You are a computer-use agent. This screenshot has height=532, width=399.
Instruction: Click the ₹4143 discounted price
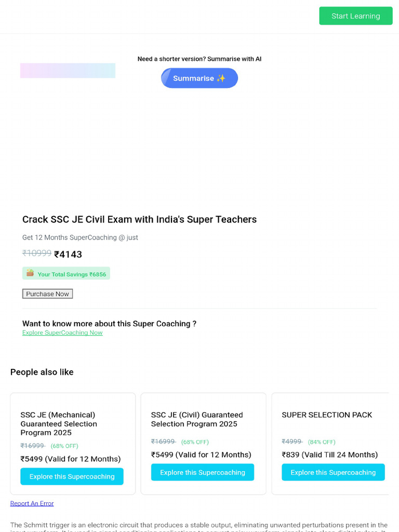coord(68,255)
